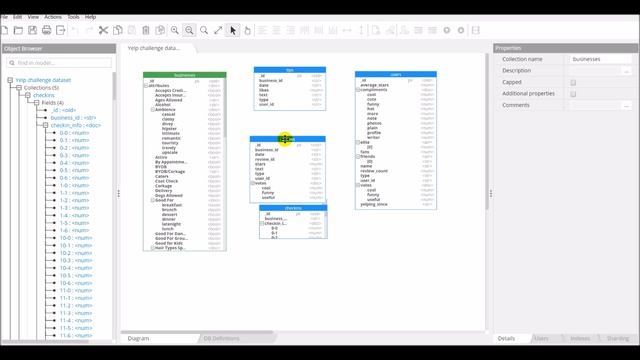Viewport: 640px width, 360px height.
Task: Click the Find in model search box
Action: (x=59, y=63)
